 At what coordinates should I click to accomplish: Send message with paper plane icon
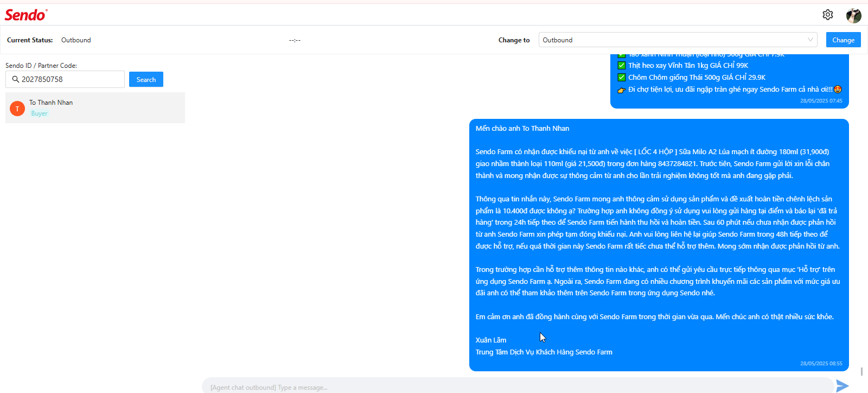(x=842, y=386)
